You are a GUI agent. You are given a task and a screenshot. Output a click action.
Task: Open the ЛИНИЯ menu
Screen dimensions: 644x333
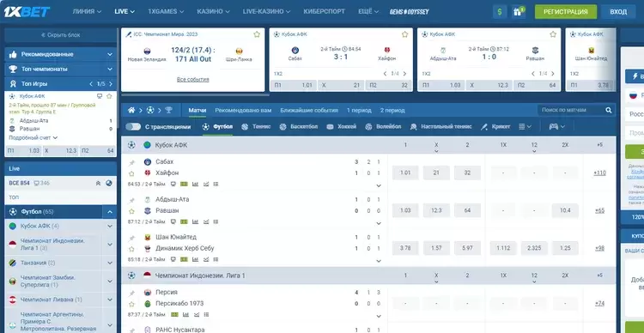pyautogui.click(x=87, y=11)
